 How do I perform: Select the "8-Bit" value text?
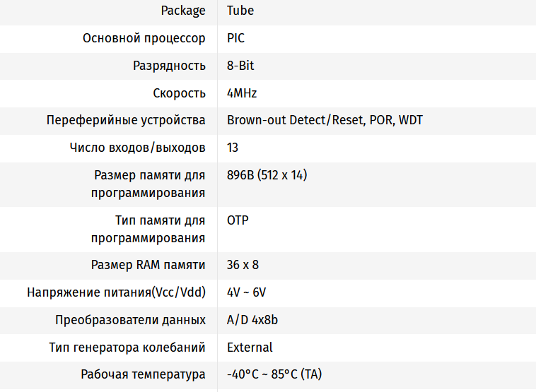coord(240,66)
